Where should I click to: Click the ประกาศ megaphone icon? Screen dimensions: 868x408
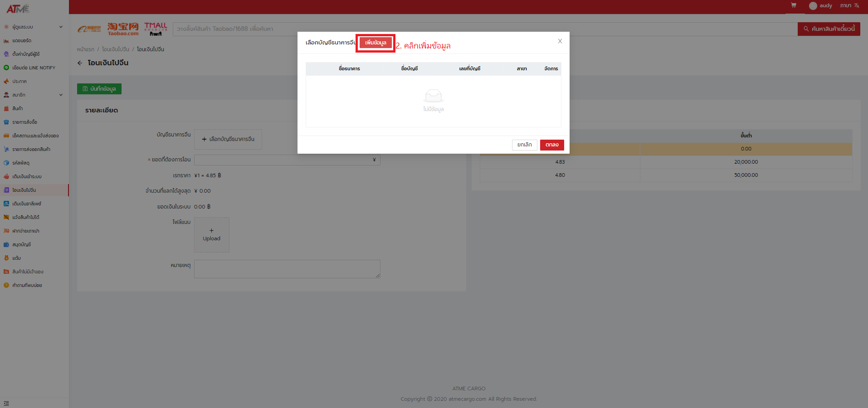click(x=6, y=82)
